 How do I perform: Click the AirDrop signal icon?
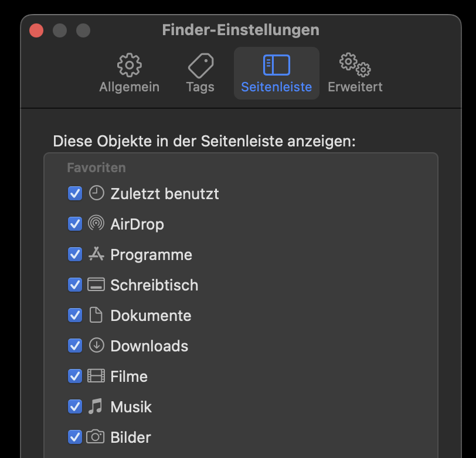96,224
